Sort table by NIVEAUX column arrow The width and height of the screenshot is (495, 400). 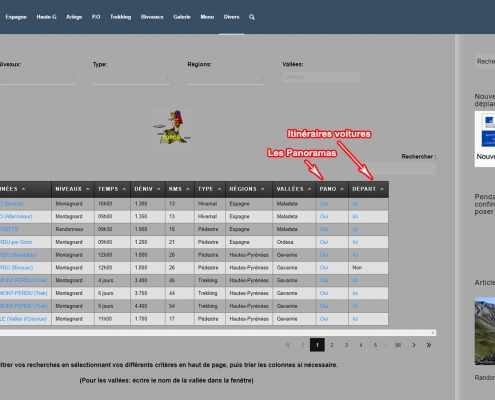pos(88,189)
